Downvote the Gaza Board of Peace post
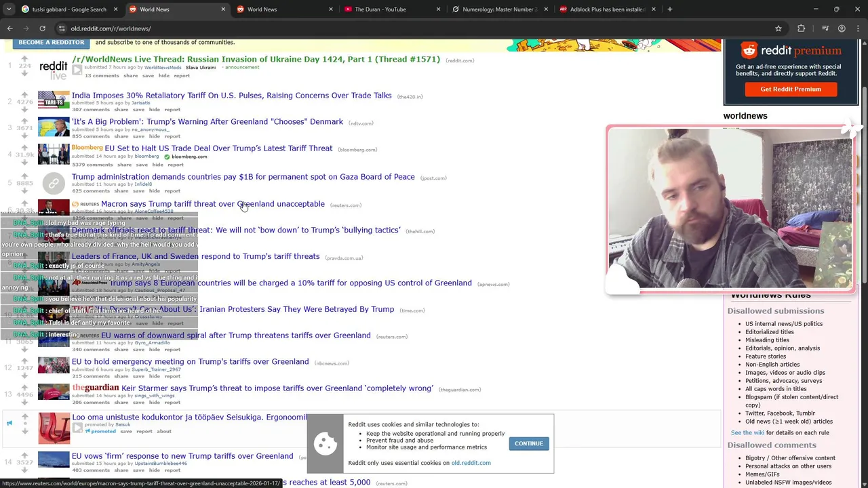The width and height of the screenshot is (868, 488). coord(24,191)
